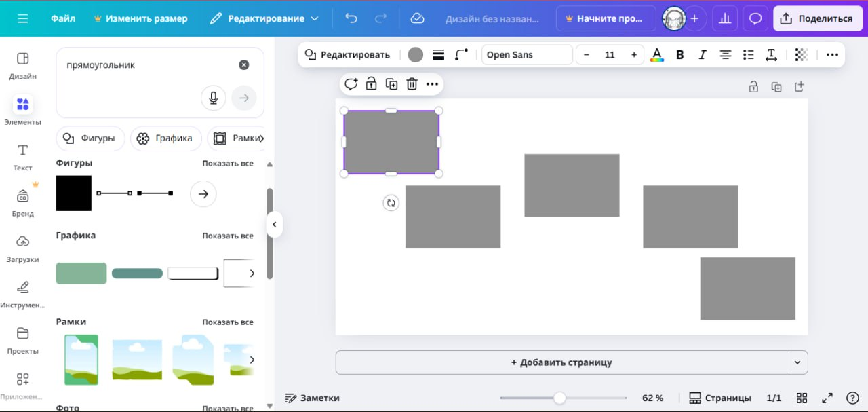Expand the arrow next to Добавить страницу
This screenshot has height=412, width=868.
click(x=797, y=362)
